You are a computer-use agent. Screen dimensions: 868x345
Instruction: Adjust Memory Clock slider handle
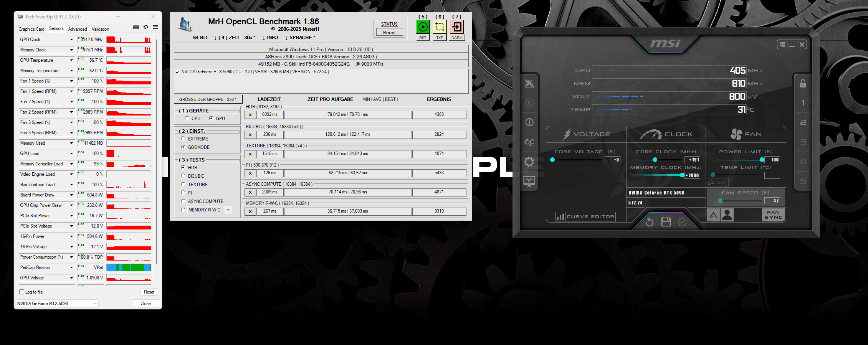click(682, 175)
